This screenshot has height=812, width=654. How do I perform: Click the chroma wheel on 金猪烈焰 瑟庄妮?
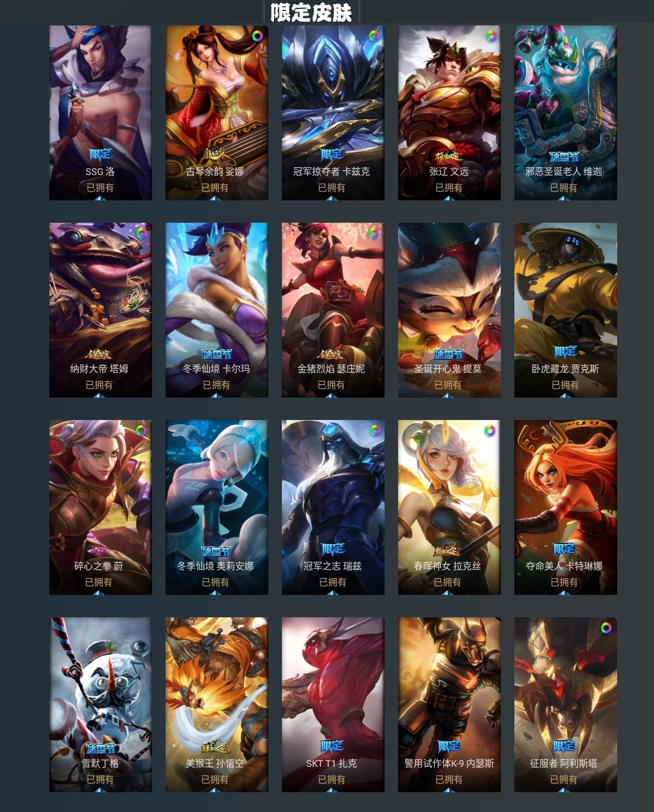click(373, 234)
